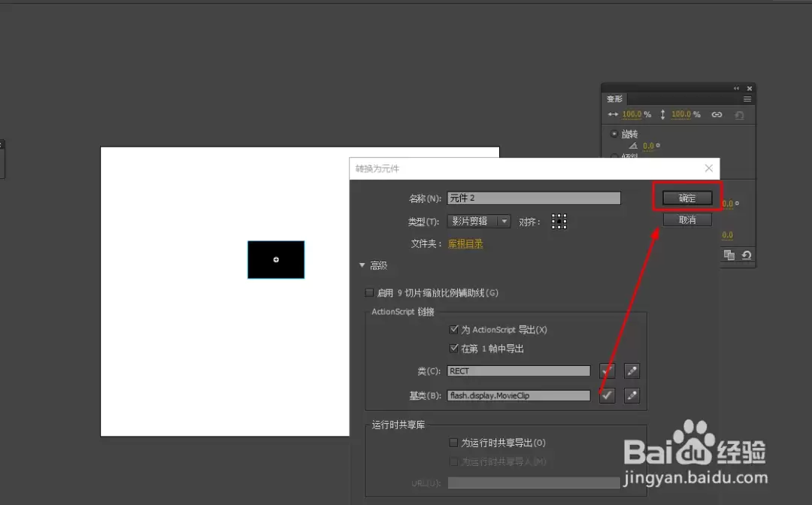
Task: Select the 变形 panel tab
Action: (x=615, y=99)
